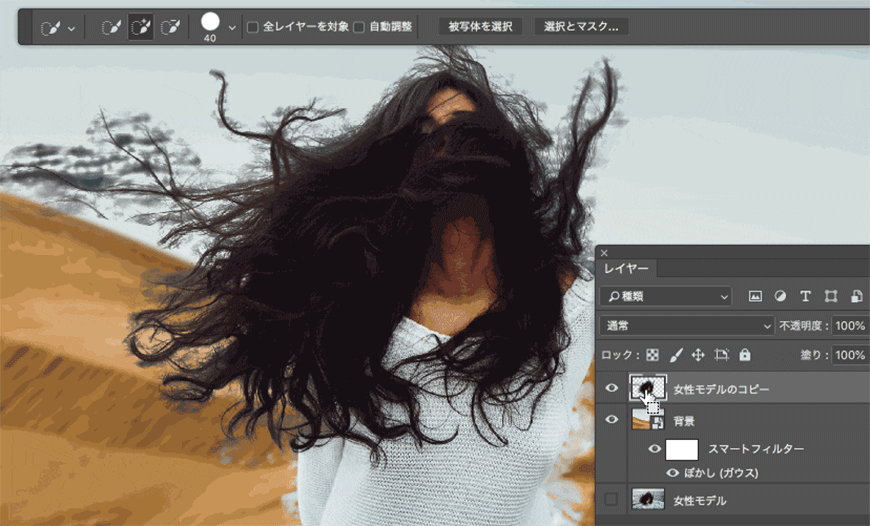This screenshot has width=870, height=526.
Task: Lock layer position with move icon
Action: click(x=698, y=355)
